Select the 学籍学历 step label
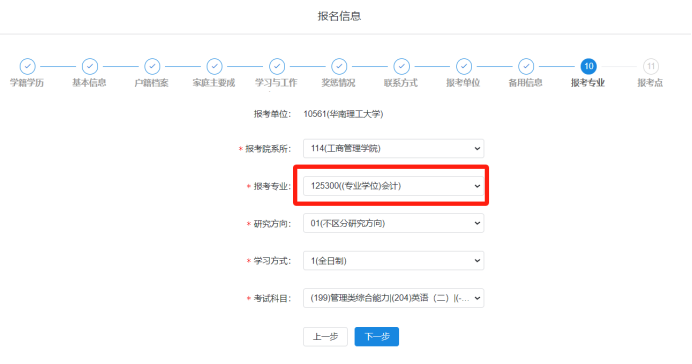Image resolution: width=692 pixels, height=364 pixels. point(27,83)
